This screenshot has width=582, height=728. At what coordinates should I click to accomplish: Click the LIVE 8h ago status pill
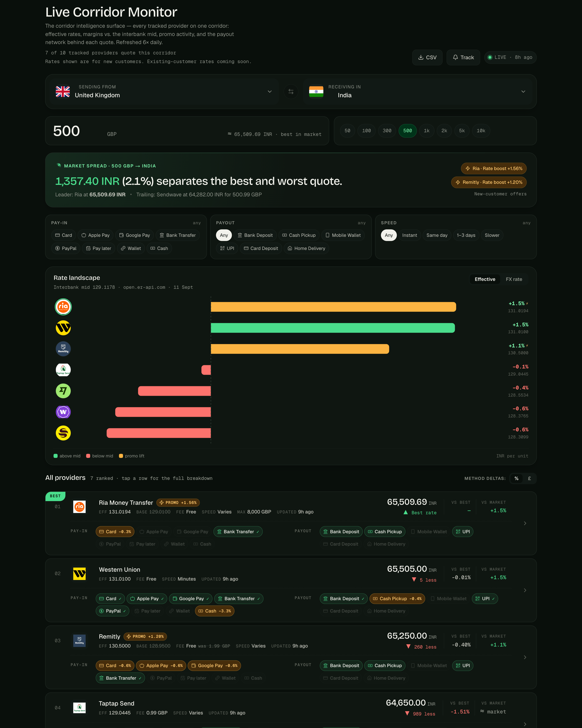(x=510, y=57)
